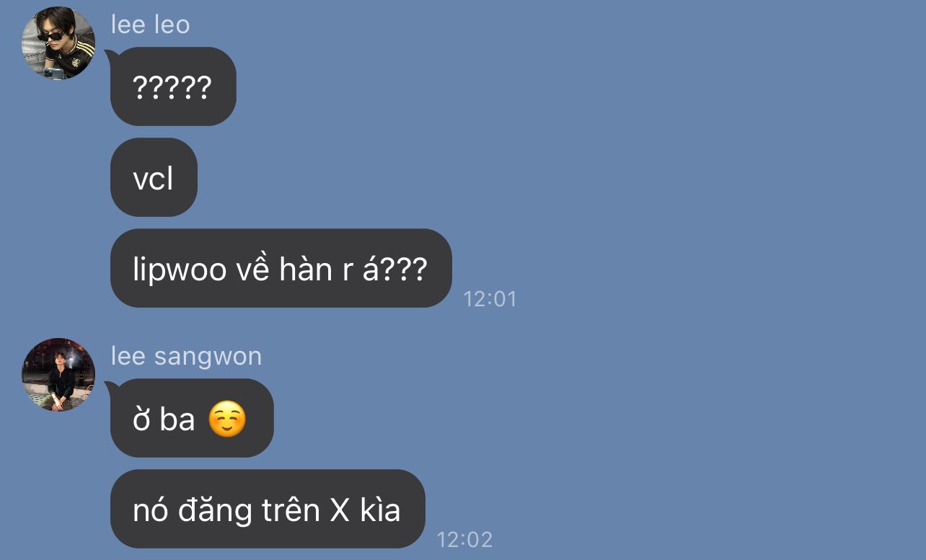Click the 12:01 timestamp

[490, 298]
